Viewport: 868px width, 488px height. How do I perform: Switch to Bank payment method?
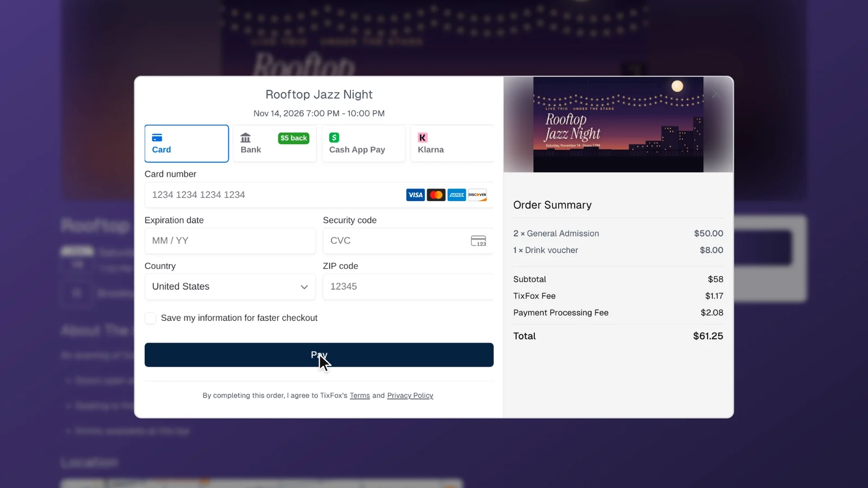coord(275,144)
